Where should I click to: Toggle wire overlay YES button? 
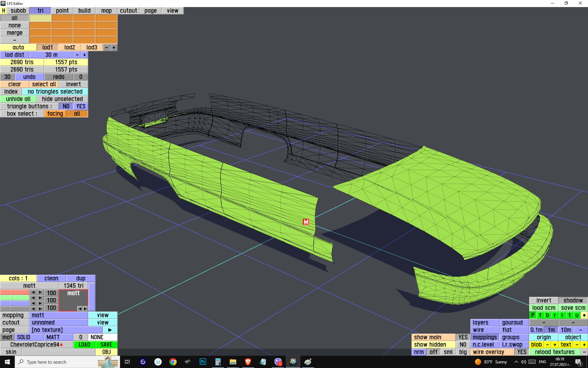coord(522,352)
